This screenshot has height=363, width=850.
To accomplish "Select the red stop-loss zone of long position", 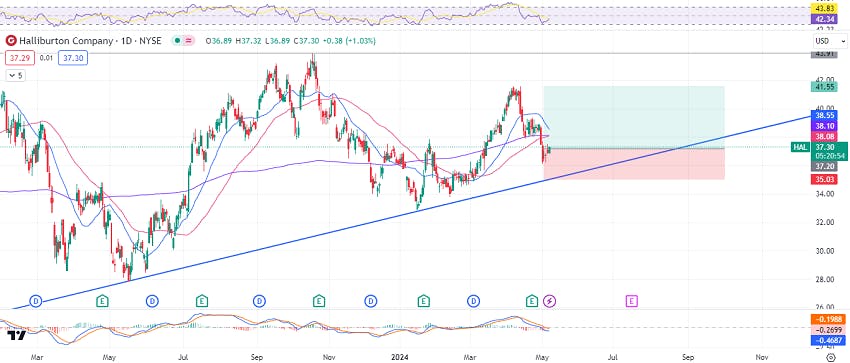I will pos(634,164).
